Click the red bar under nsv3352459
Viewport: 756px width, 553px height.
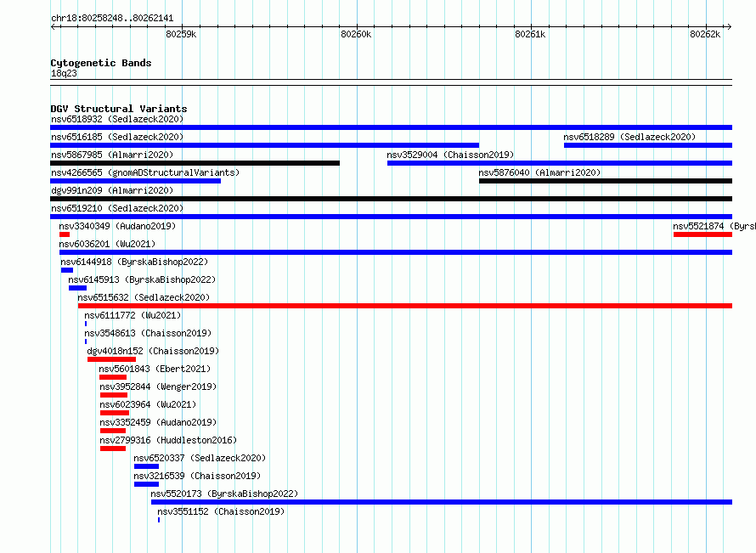pyautogui.click(x=113, y=431)
